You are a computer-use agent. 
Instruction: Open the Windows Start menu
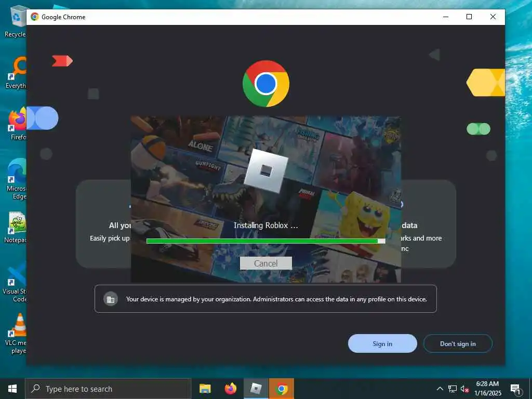tap(12, 389)
